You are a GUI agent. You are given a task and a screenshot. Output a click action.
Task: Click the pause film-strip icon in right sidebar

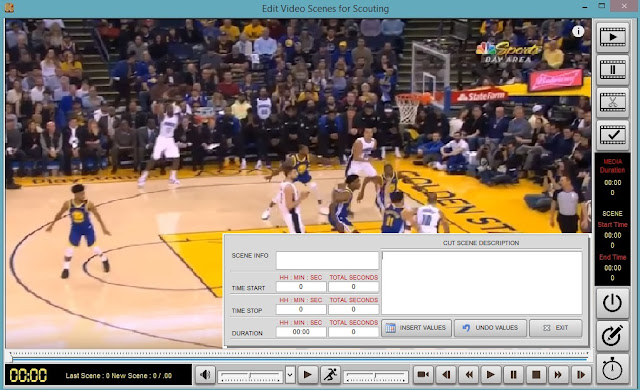(612, 70)
